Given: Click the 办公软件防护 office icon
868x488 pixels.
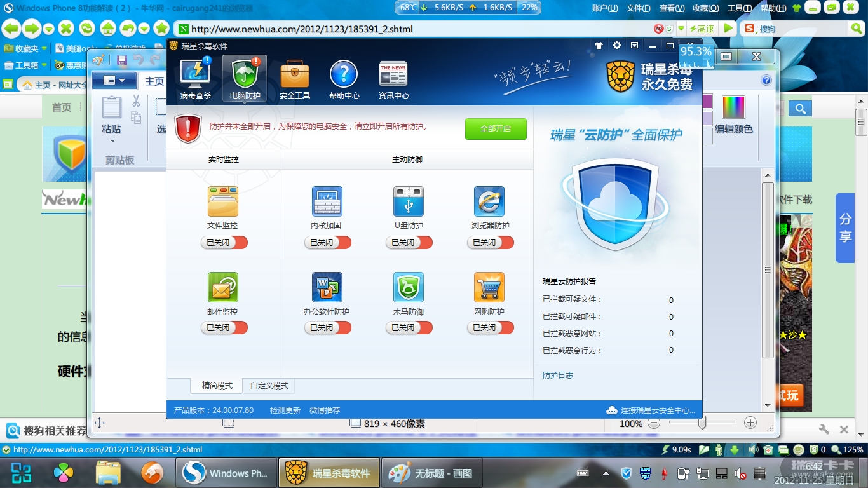Looking at the screenshot, I should 327,287.
